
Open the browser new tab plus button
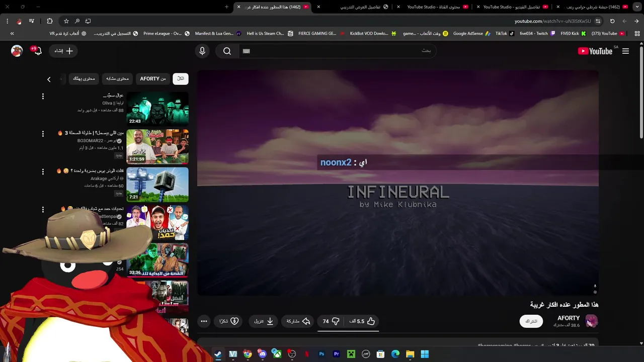pyautogui.click(x=226, y=7)
